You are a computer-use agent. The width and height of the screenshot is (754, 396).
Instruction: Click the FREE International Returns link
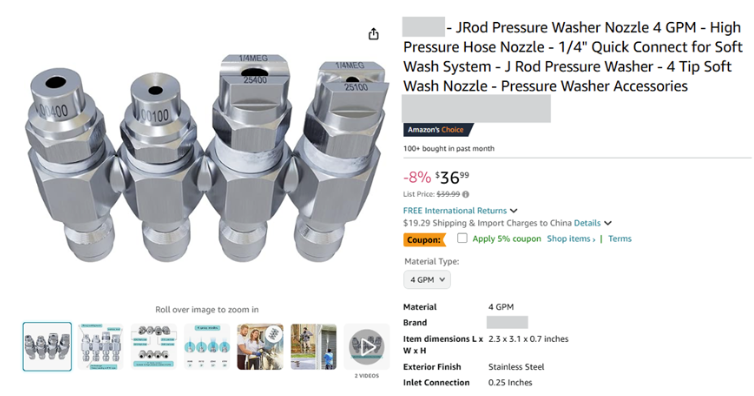[455, 210]
